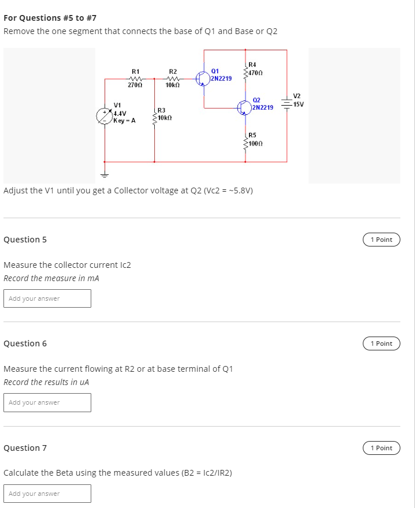Image resolution: width=420 pixels, height=508 pixels.
Task: Select the Question 5 heading
Action: [25, 240]
